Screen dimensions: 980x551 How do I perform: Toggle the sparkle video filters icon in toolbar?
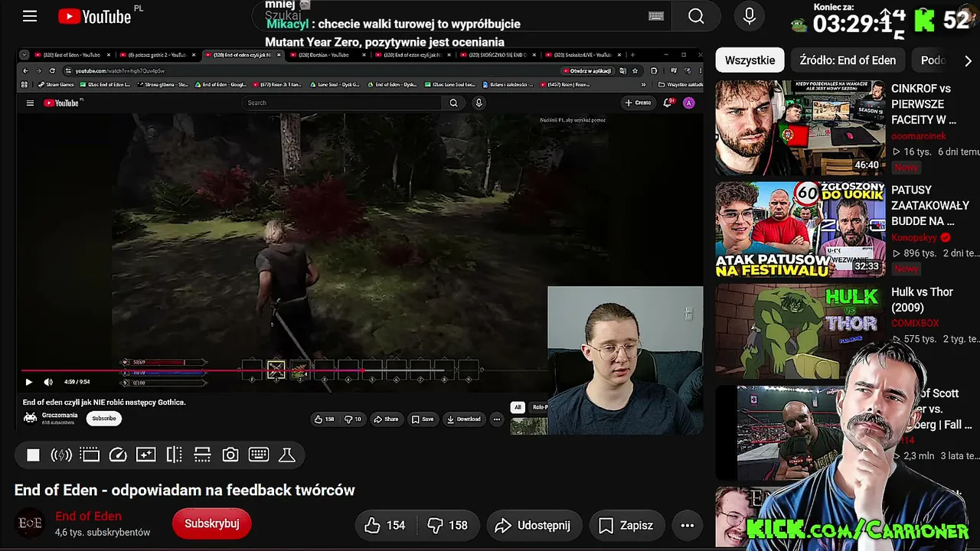coord(145,455)
